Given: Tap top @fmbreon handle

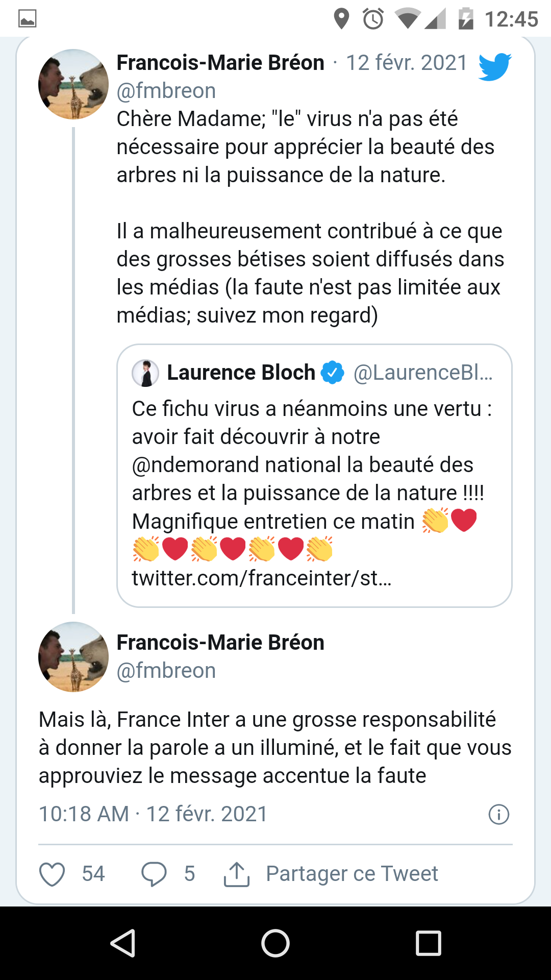Looking at the screenshot, I should point(166,91).
